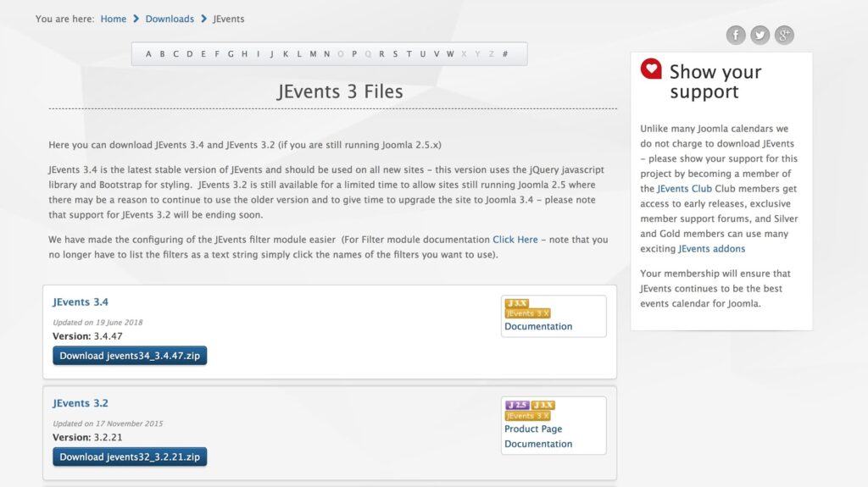This screenshot has width=868, height=487.
Task: Select letter S in alphabet index
Action: (395, 54)
